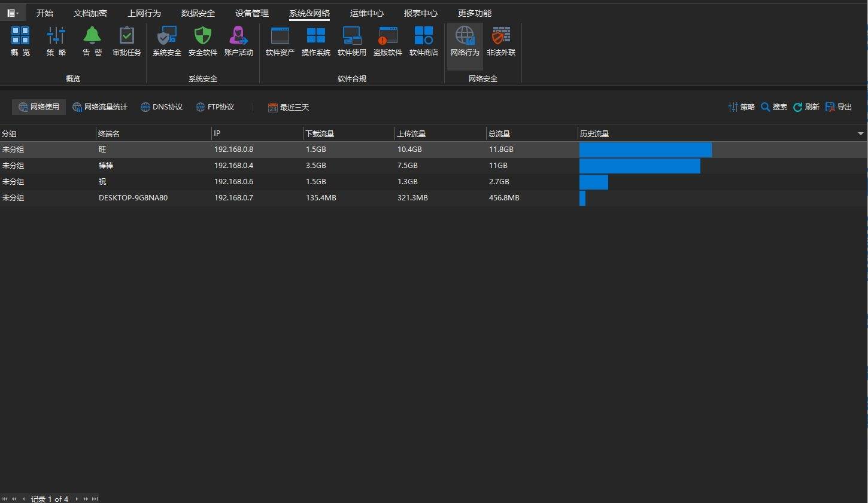Click the 搜索 search button

point(774,107)
